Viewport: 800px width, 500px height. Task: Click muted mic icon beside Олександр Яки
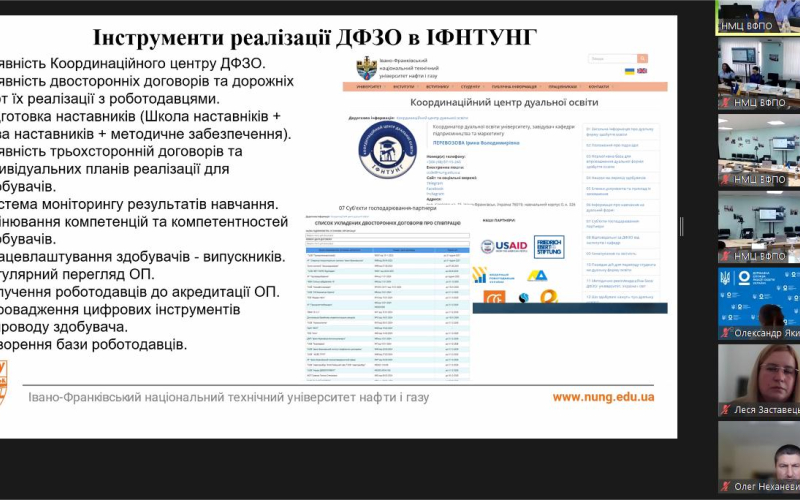point(725,333)
